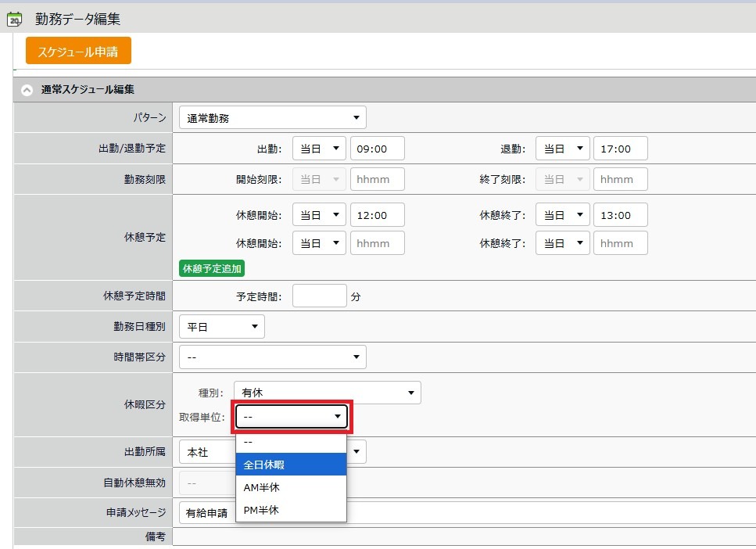Open the 出勤 day dropdown showing 当日
The height and width of the screenshot is (549, 756).
click(x=319, y=149)
